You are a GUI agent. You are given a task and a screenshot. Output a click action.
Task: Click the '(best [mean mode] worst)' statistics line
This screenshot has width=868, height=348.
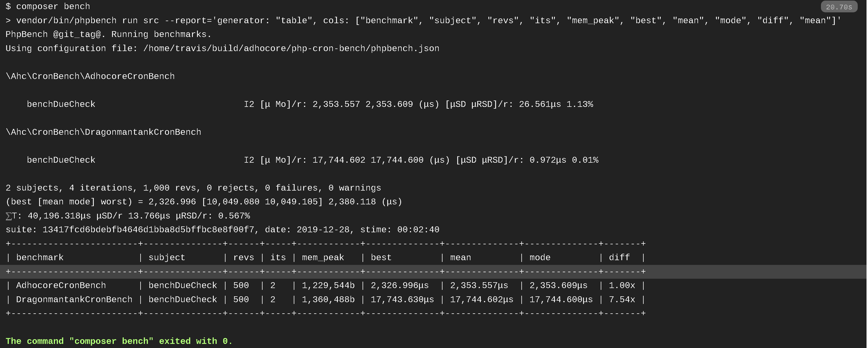tap(204, 202)
